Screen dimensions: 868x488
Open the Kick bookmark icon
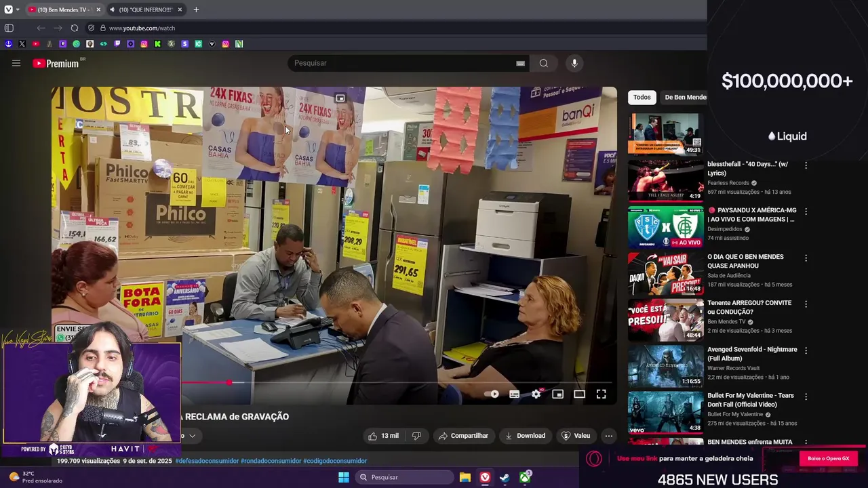pos(157,44)
